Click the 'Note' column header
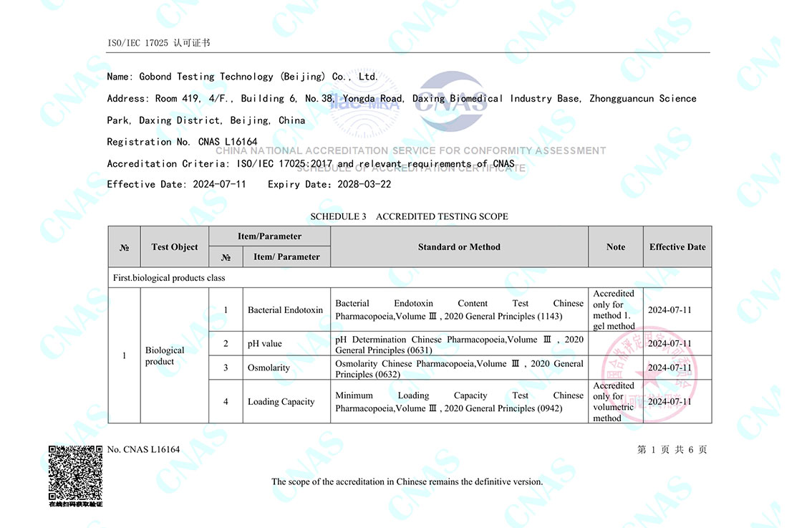Image resolution: width=812 pixels, height=528 pixels. [x=616, y=247]
